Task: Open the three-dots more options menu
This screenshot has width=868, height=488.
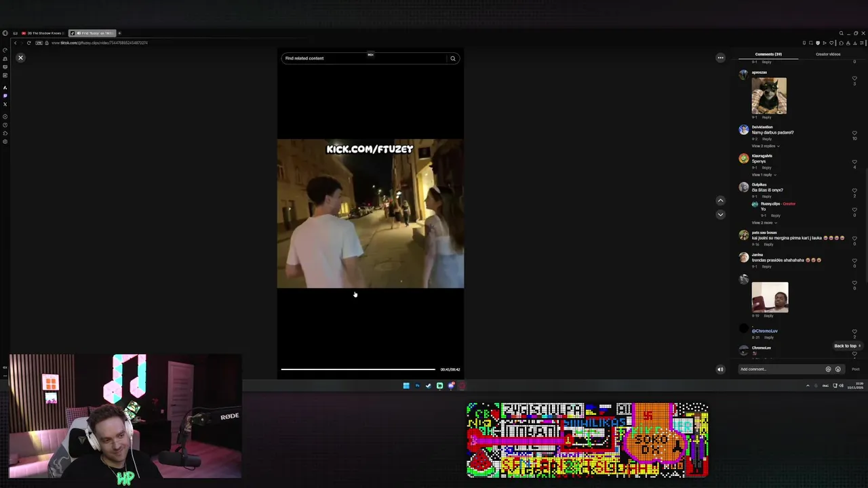Action: [720, 58]
